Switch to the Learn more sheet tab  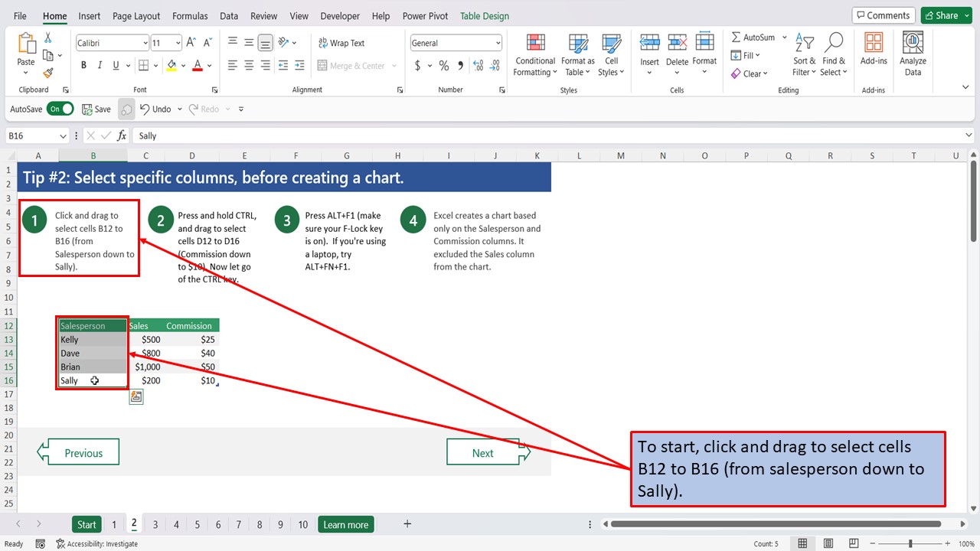click(x=345, y=524)
